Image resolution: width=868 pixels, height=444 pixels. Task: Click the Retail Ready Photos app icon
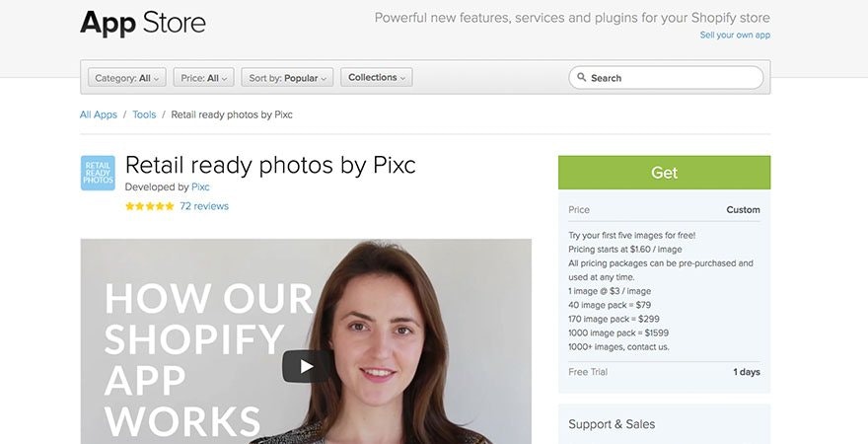[x=98, y=174]
